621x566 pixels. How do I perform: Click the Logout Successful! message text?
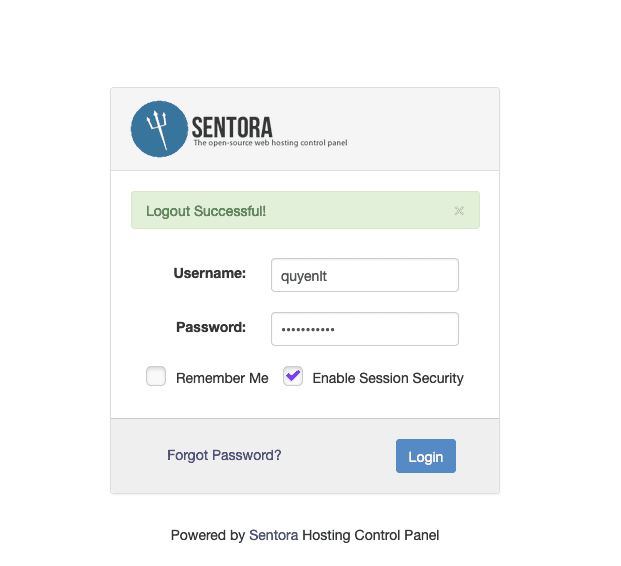tap(206, 211)
